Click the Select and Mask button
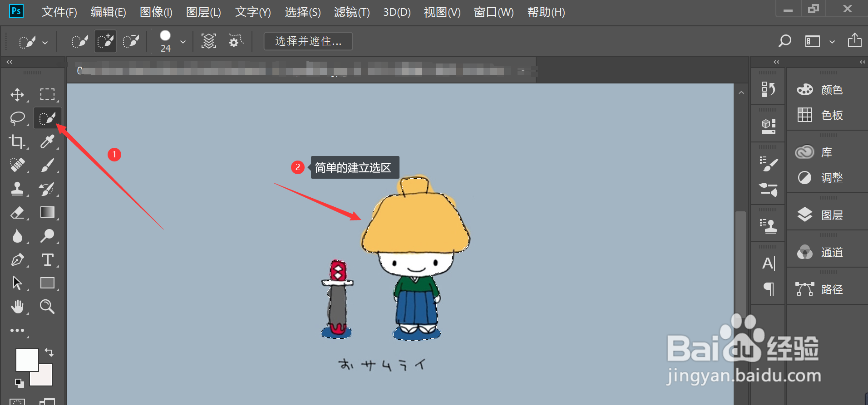The height and width of the screenshot is (405, 868). pyautogui.click(x=308, y=41)
